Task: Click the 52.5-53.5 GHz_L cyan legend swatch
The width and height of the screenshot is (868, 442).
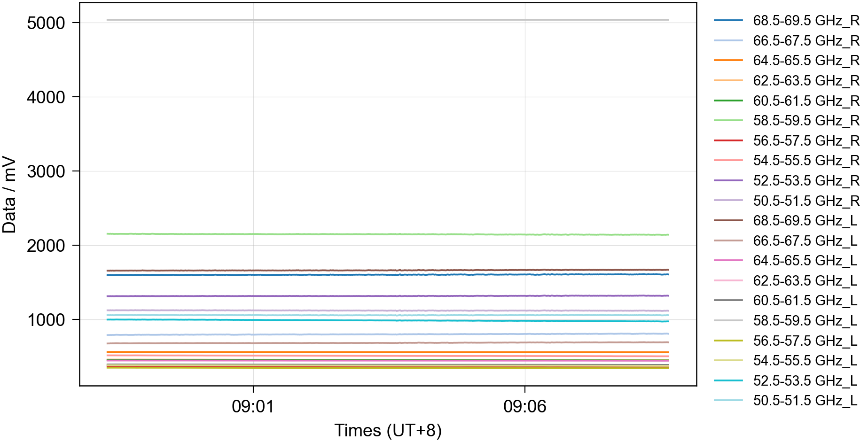Action: [x=728, y=380]
